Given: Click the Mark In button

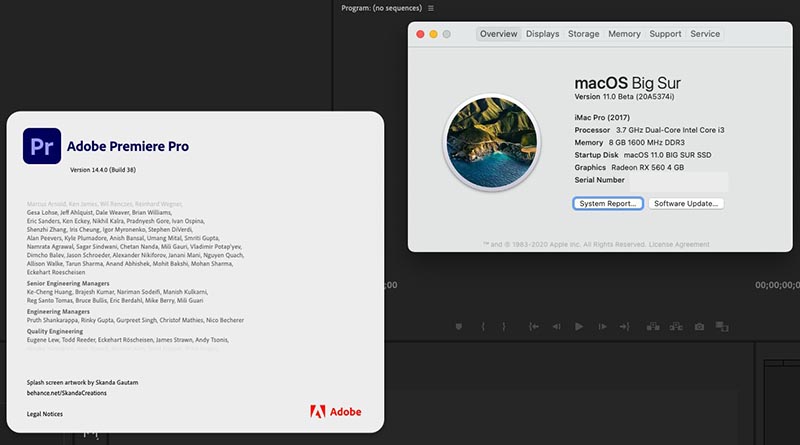Looking at the screenshot, I should 483,327.
